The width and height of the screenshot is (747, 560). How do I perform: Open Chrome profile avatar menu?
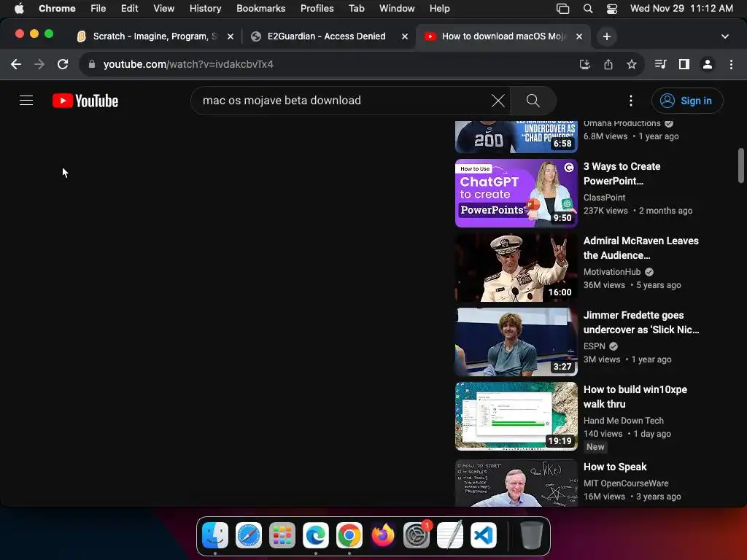click(708, 64)
